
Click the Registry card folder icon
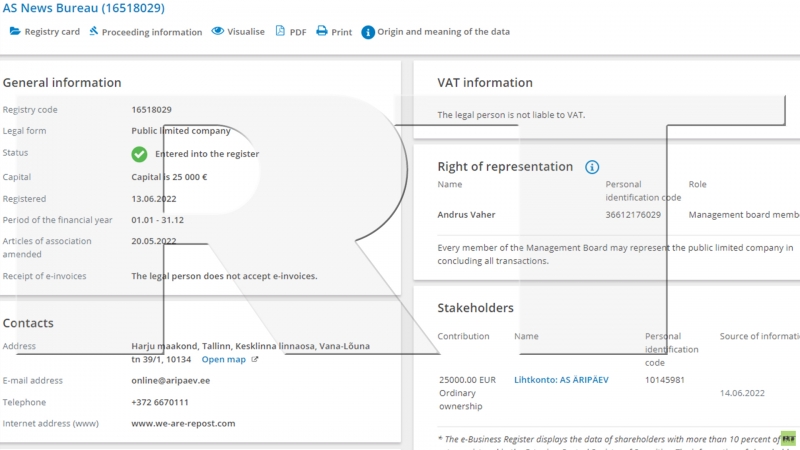tap(14, 32)
